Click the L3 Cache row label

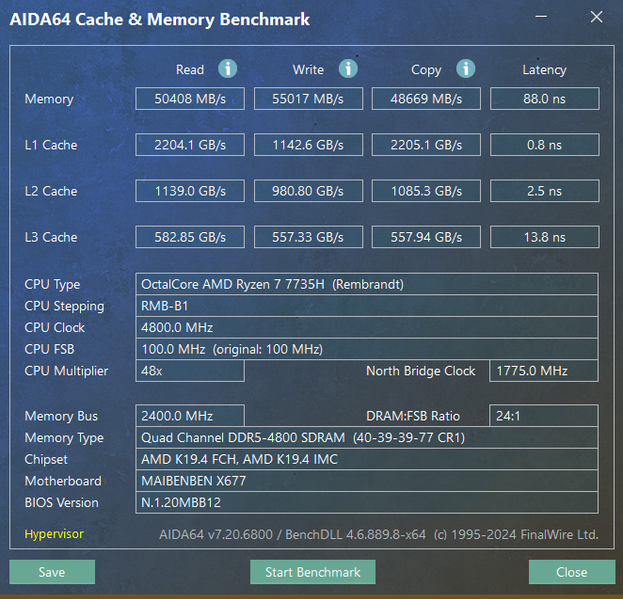pyautogui.click(x=51, y=237)
